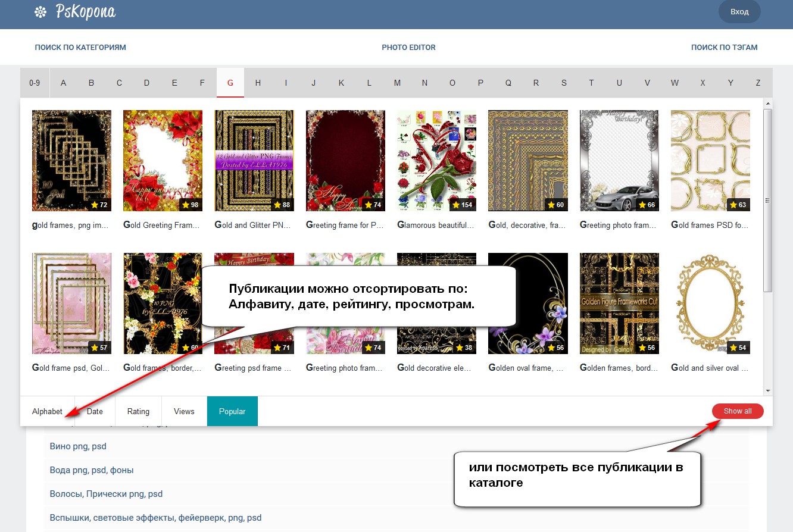This screenshot has height=532, width=793.
Task: Select letter Z in alphabet bar
Action: [758, 83]
